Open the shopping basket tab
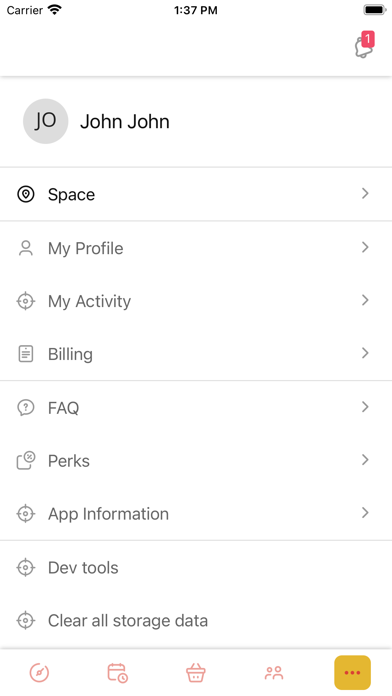 196,673
